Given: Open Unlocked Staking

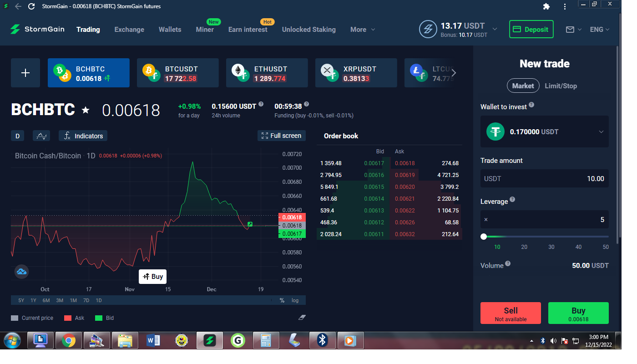Looking at the screenshot, I should point(309,29).
